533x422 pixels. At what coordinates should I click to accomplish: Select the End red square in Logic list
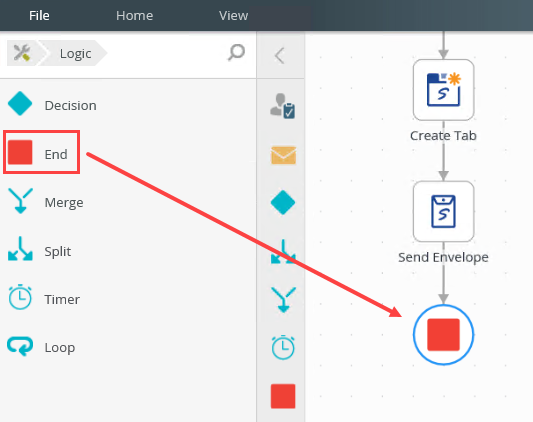20,152
